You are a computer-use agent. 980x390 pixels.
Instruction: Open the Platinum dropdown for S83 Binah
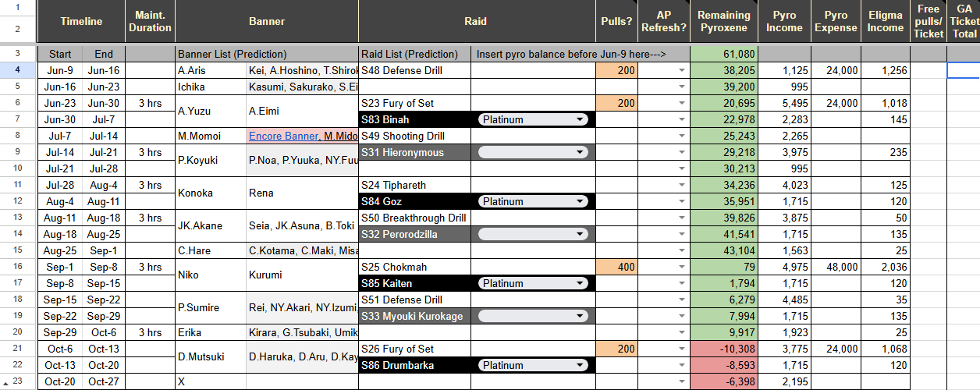tap(534, 119)
